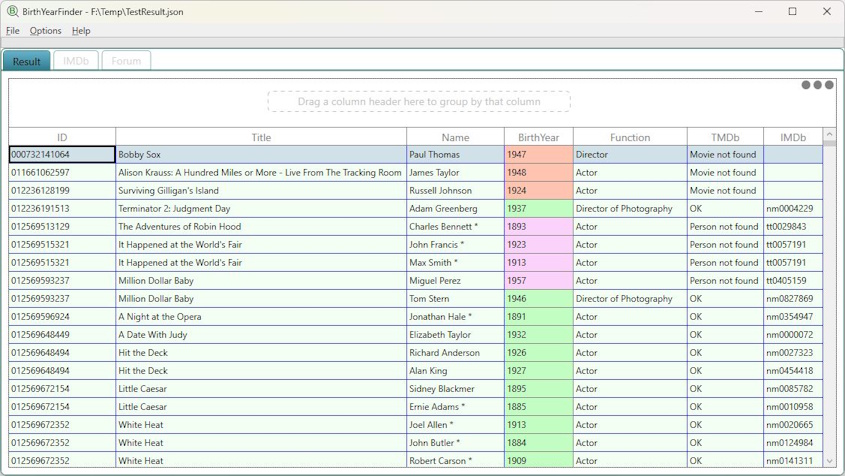845x476 pixels.
Task: Click birth year 1948 cell
Action: 539,173
